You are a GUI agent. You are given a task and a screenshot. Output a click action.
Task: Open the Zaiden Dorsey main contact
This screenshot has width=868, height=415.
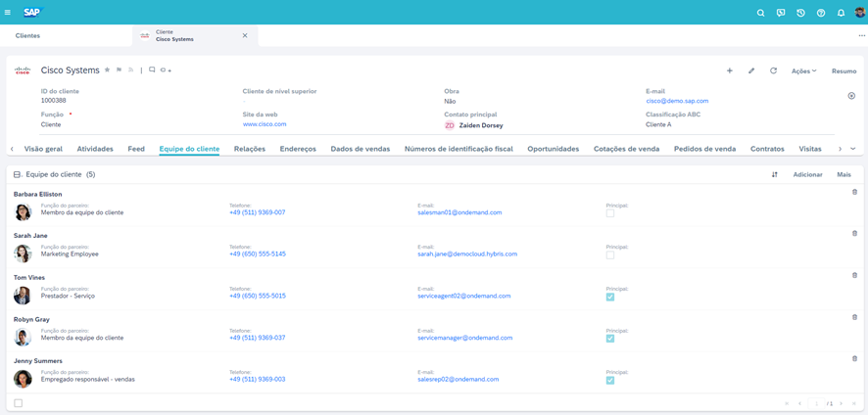481,125
